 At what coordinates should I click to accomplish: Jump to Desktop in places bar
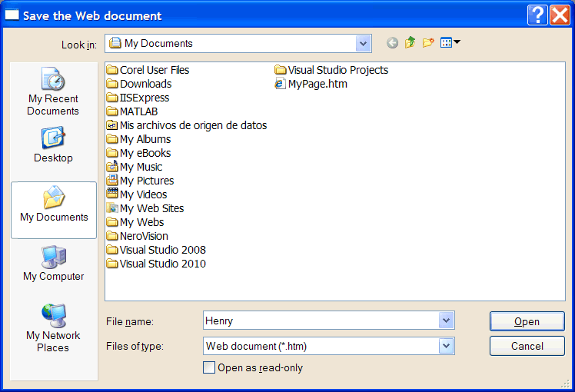coord(53,145)
